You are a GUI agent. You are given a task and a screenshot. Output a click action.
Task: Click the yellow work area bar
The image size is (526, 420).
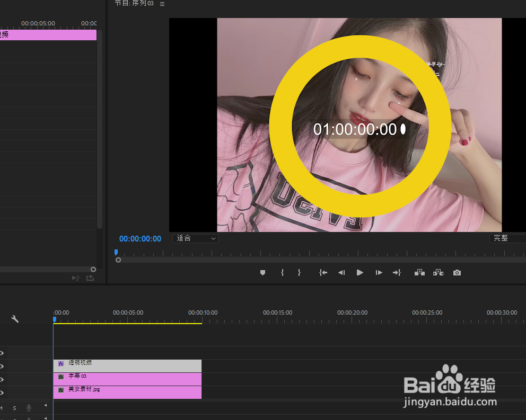click(127, 324)
